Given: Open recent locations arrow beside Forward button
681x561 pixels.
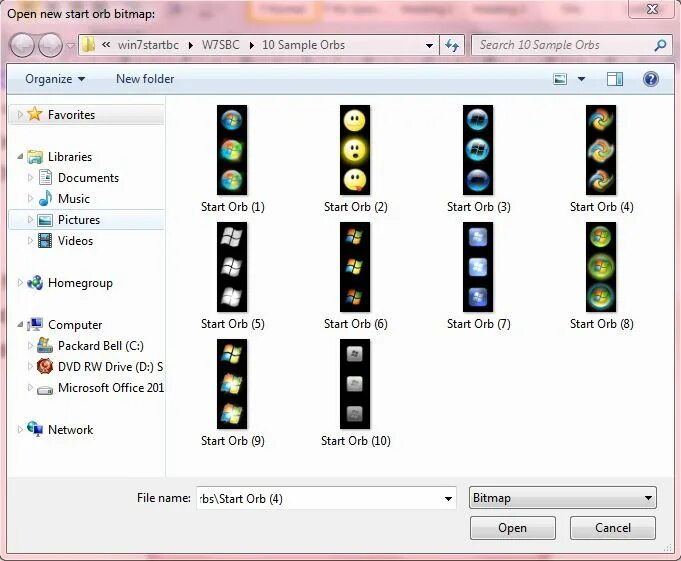Looking at the screenshot, I should (70, 45).
